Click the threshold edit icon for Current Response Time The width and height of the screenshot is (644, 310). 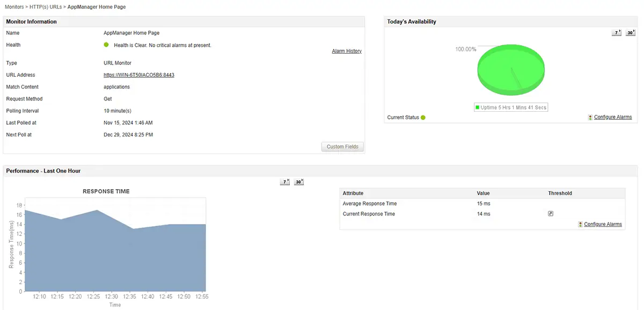(x=550, y=213)
